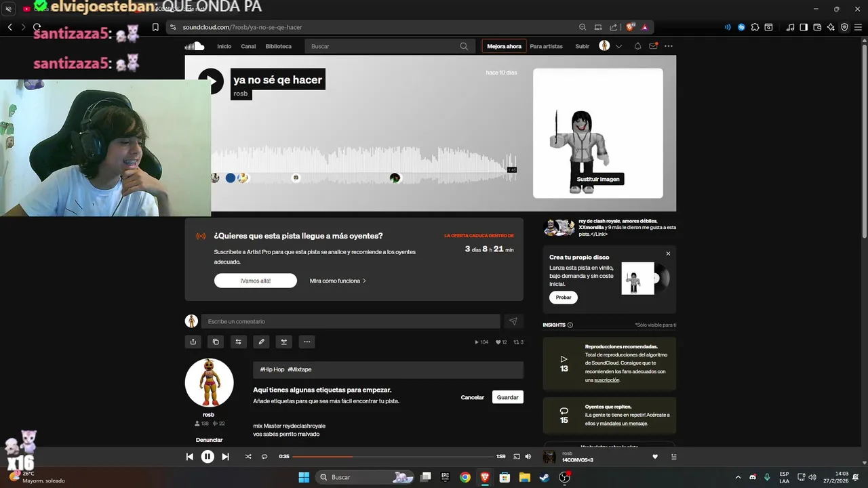Screen dimensions: 868x488
Task: Open the Windows Start button
Action: coord(304,477)
